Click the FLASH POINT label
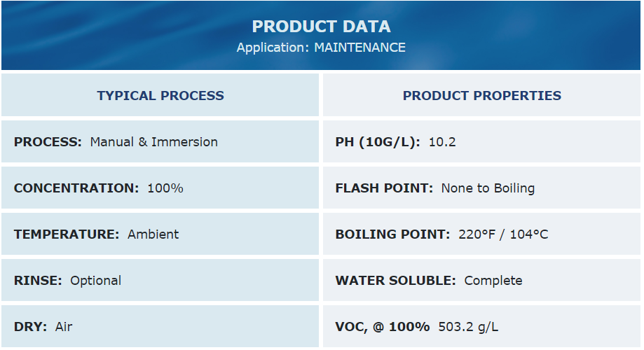Image resolution: width=644 pixels, height=350 pixels. (x=384, y=188)
